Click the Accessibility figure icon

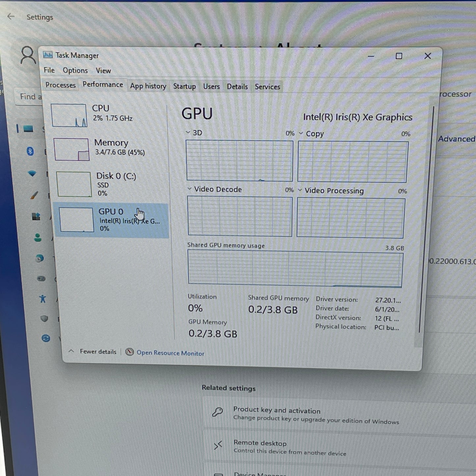42,299
